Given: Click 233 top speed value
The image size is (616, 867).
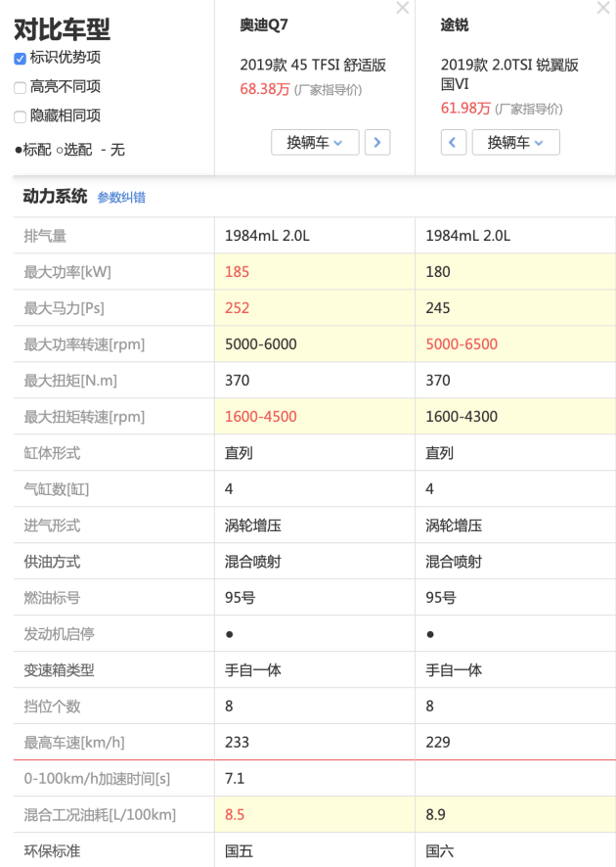Looking at the screenshot, I should [x=237, y=742].
